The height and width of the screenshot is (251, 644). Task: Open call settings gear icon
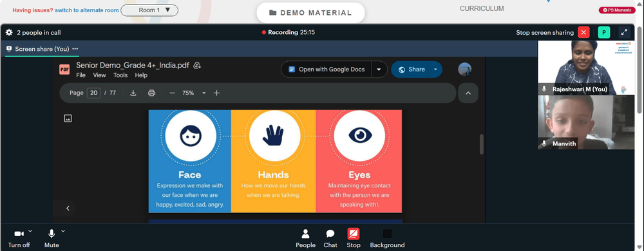(x=8, y=32)
